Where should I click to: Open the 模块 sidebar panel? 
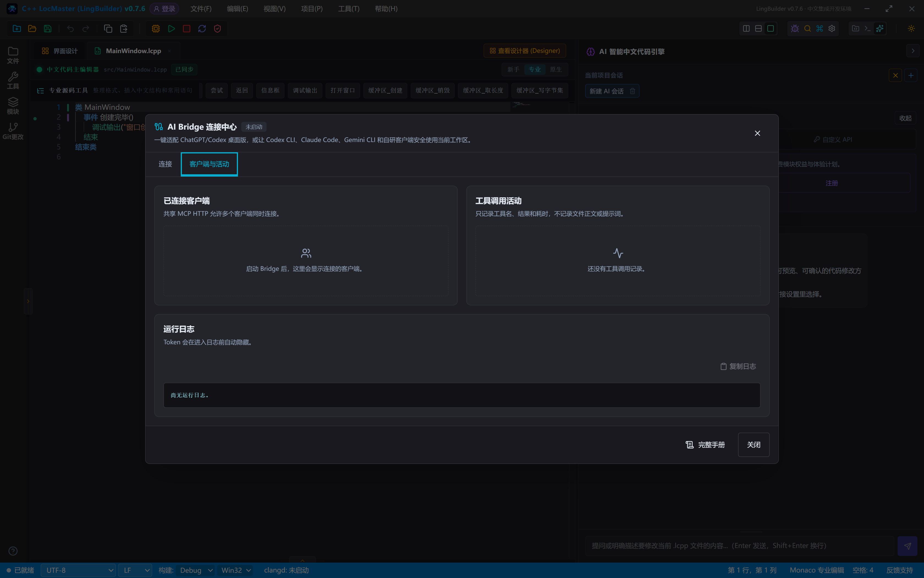tap(13, 106)
